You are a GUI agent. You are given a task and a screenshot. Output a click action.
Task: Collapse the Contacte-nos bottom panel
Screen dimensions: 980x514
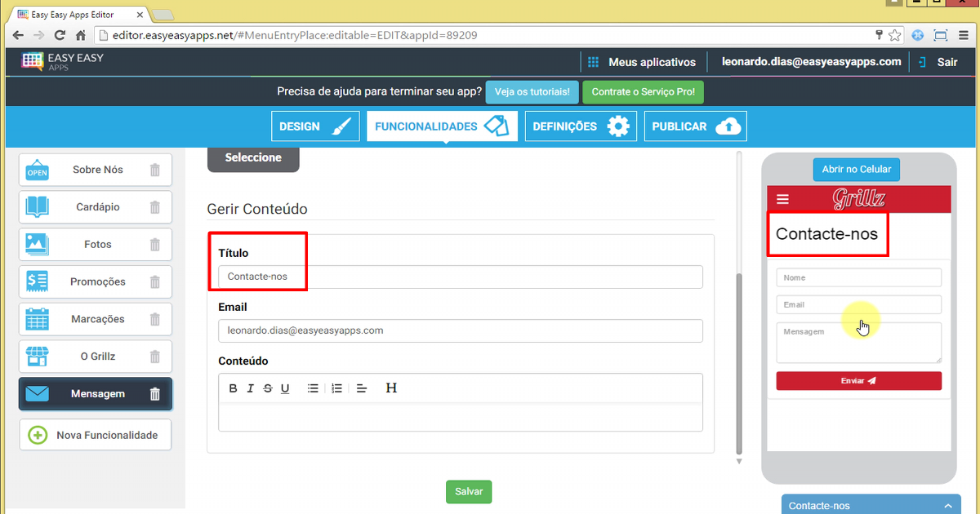tap(947, 506)
